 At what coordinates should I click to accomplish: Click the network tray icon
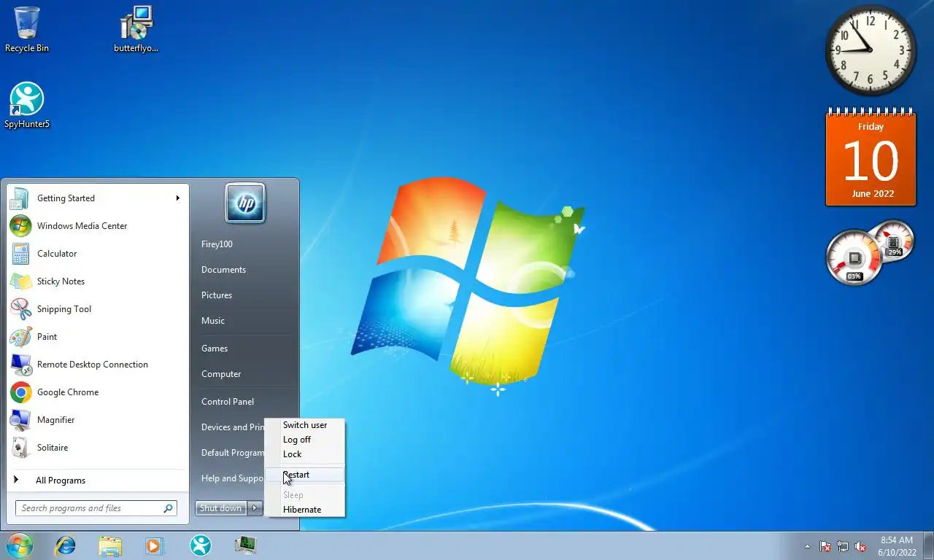[x=843, y=546]
